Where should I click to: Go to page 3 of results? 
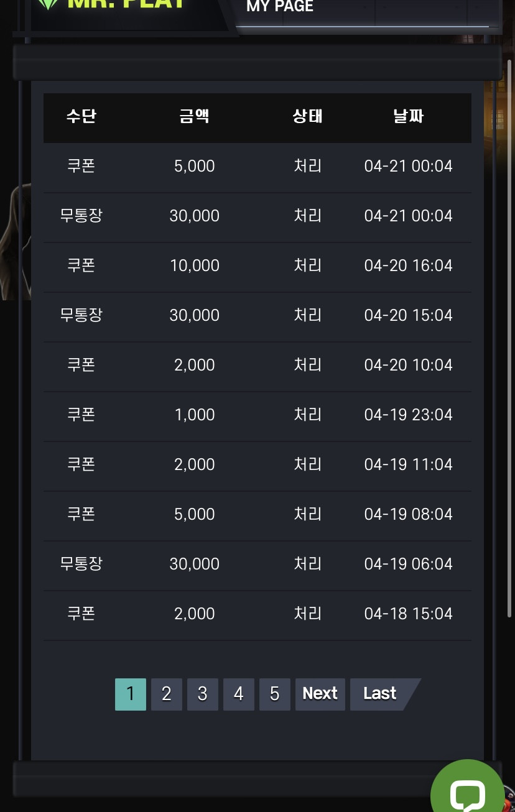coord(202,694)
